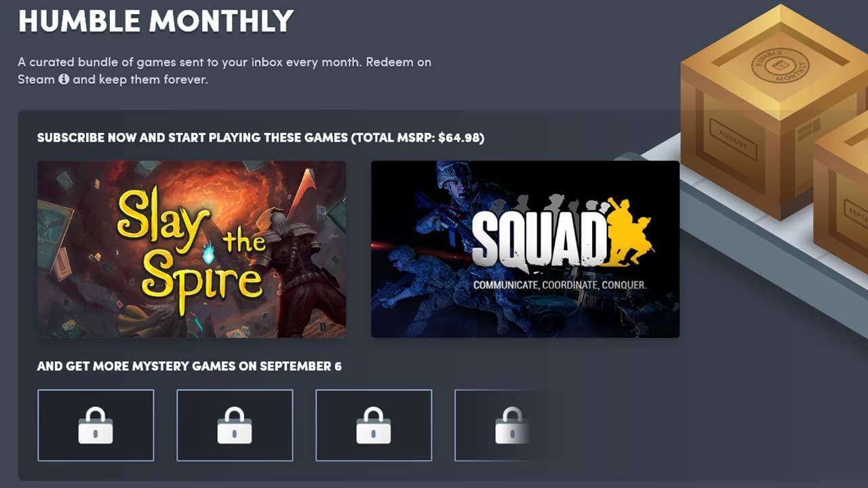Select the first locked mystery game padlock

96,426
